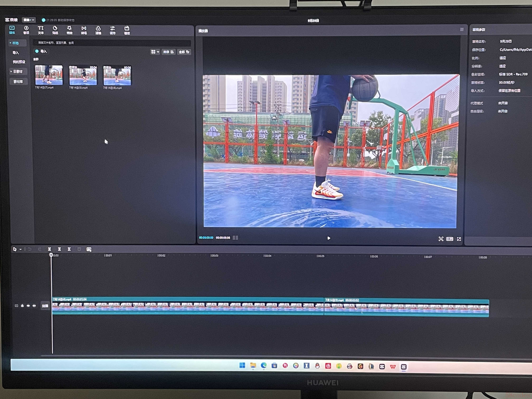The width and height of the screenshot is (532, 399).
Task: Toggle the track lock icon
Action: (x=22, y=306)
